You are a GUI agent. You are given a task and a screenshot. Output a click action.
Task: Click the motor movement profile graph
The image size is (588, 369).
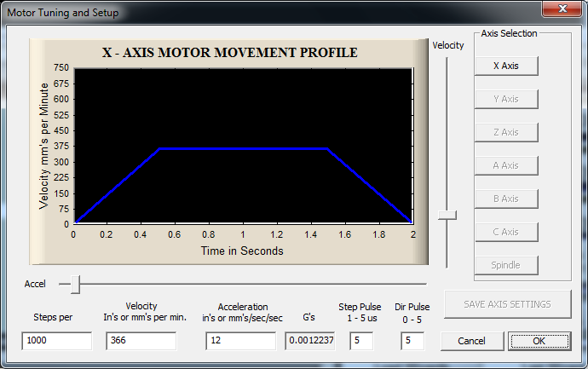(x=243, y=145)
